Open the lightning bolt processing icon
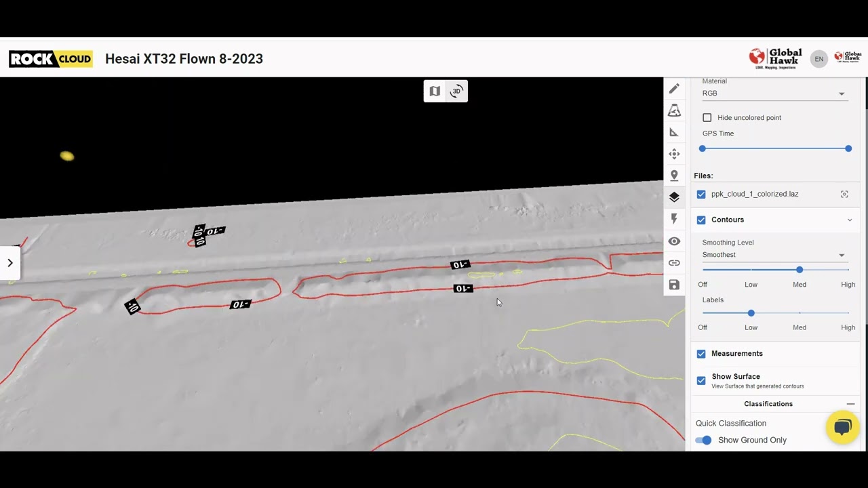The width and height of the screenshot is (868, 488). (674, 219)
